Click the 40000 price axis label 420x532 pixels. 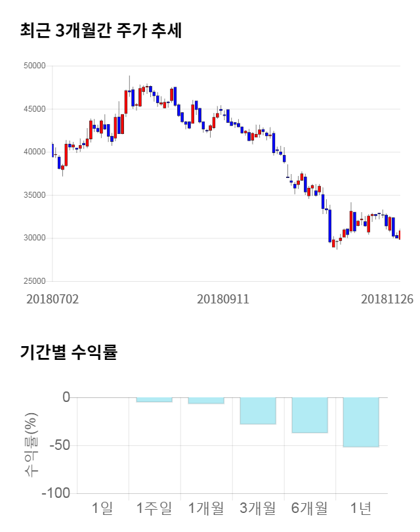pos(33,152)
